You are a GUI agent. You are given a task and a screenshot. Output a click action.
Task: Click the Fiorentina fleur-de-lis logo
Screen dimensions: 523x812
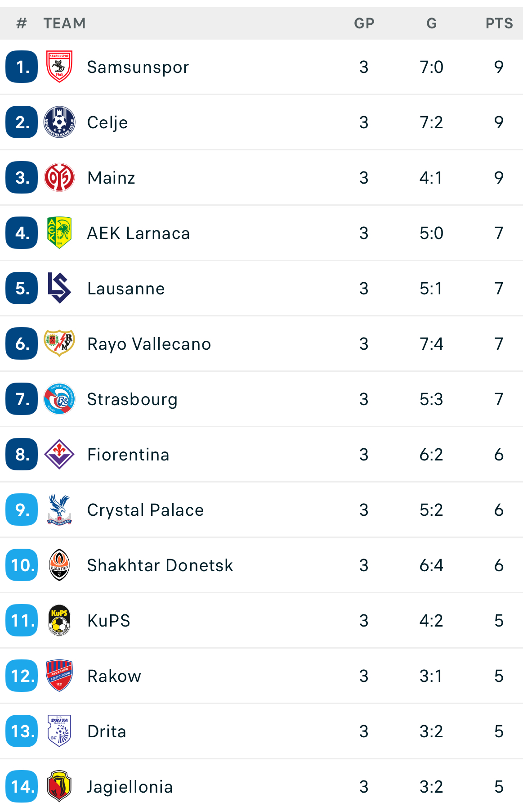click(x=59, y=454)
